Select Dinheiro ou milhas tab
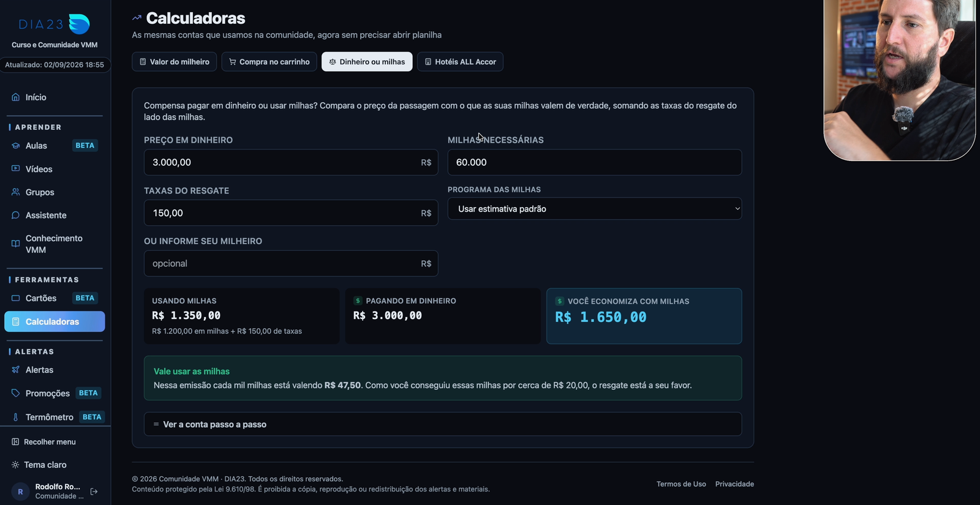Viewport: 980px width, 505px height. [x=367, y=62]
